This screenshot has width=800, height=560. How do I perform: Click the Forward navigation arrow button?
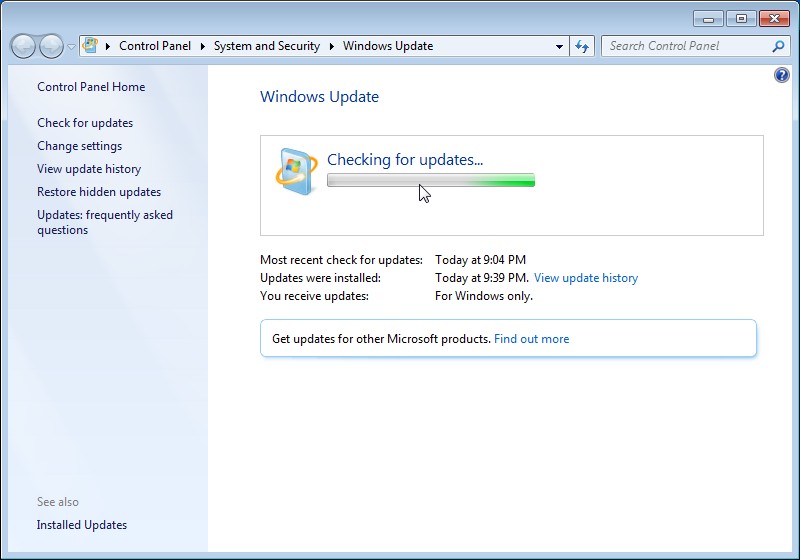coord(52,46)
